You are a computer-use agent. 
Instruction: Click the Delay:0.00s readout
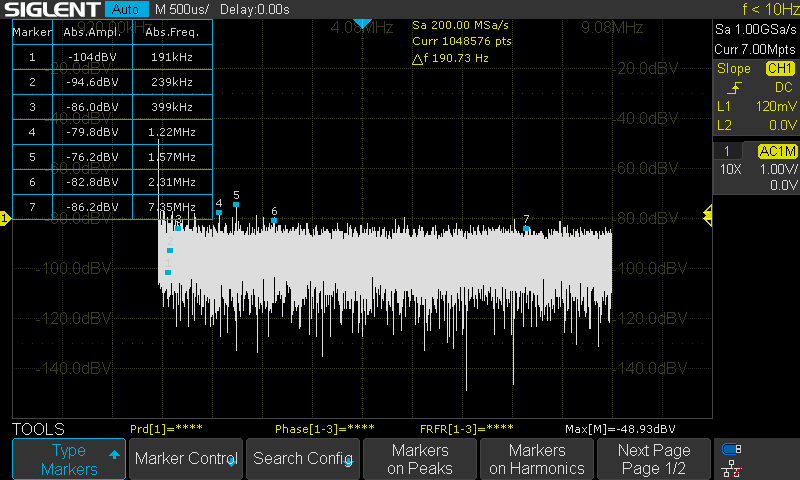[255, 9]
